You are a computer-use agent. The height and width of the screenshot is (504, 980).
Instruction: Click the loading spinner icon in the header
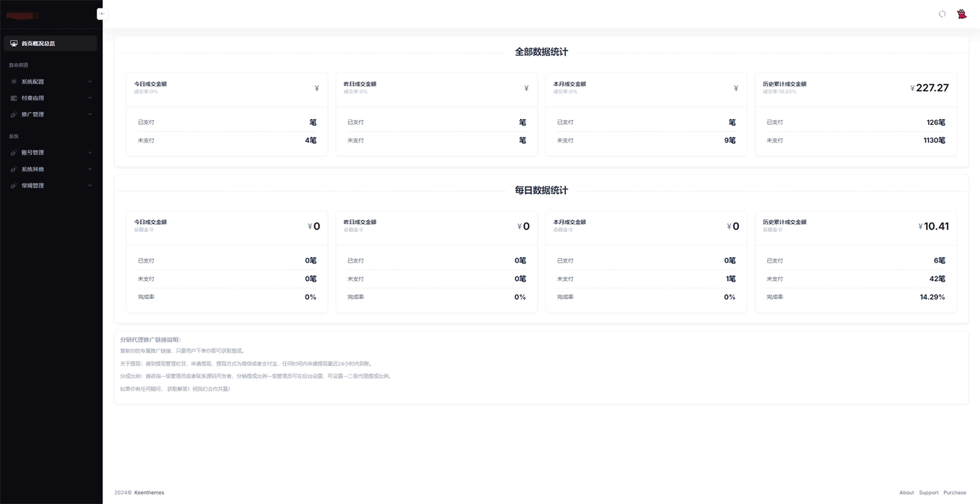click(942, 14)
